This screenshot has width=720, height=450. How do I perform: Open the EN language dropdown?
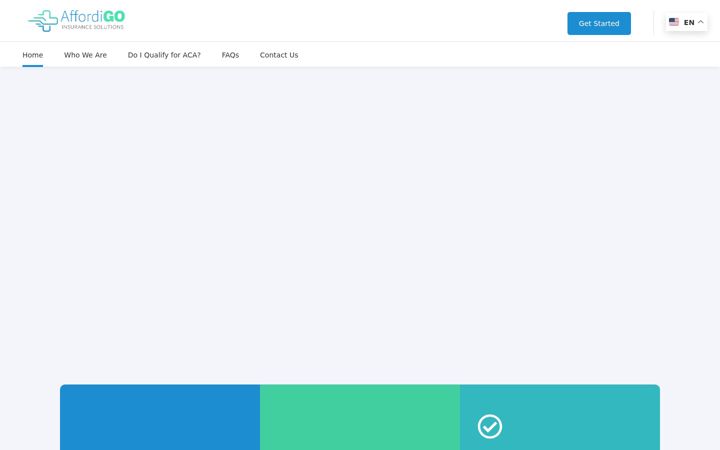[x=686, y=22]
